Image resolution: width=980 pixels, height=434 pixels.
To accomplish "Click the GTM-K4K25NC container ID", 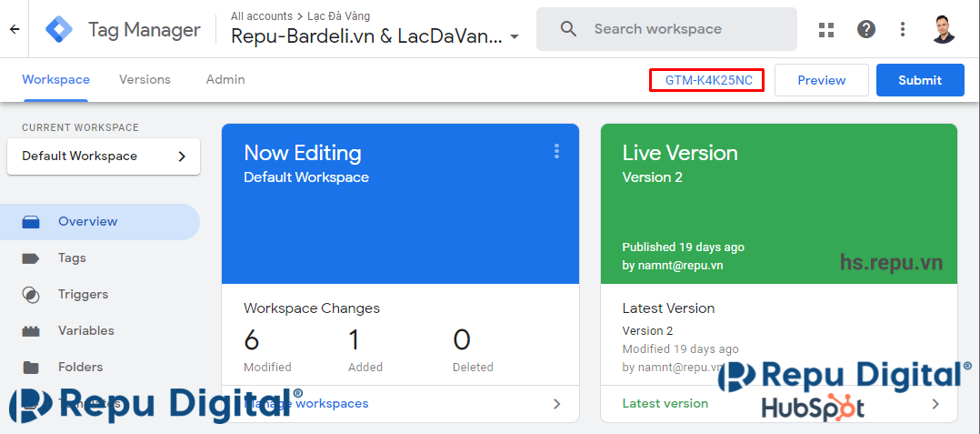I will (707, 81).
